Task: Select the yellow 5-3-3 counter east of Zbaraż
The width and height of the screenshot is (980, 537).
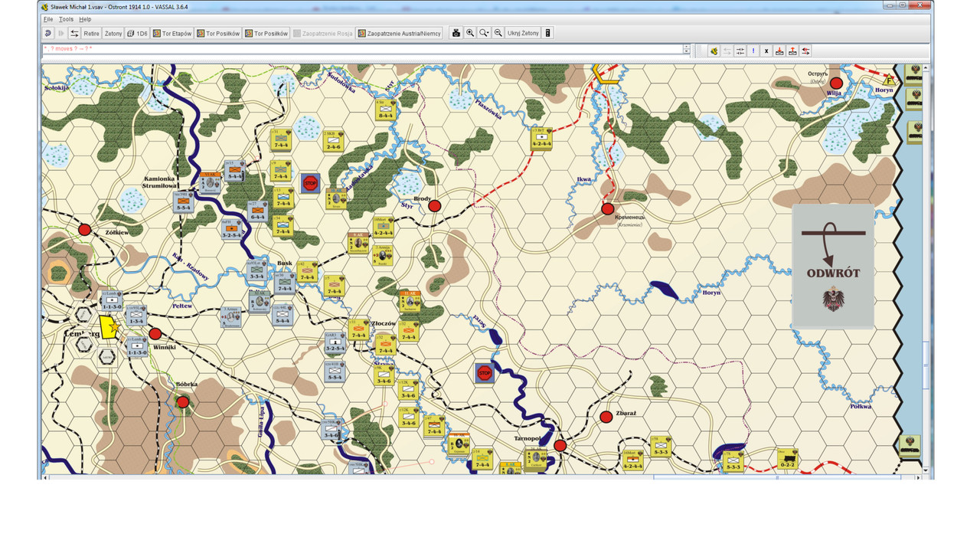Action: (661, 447)
